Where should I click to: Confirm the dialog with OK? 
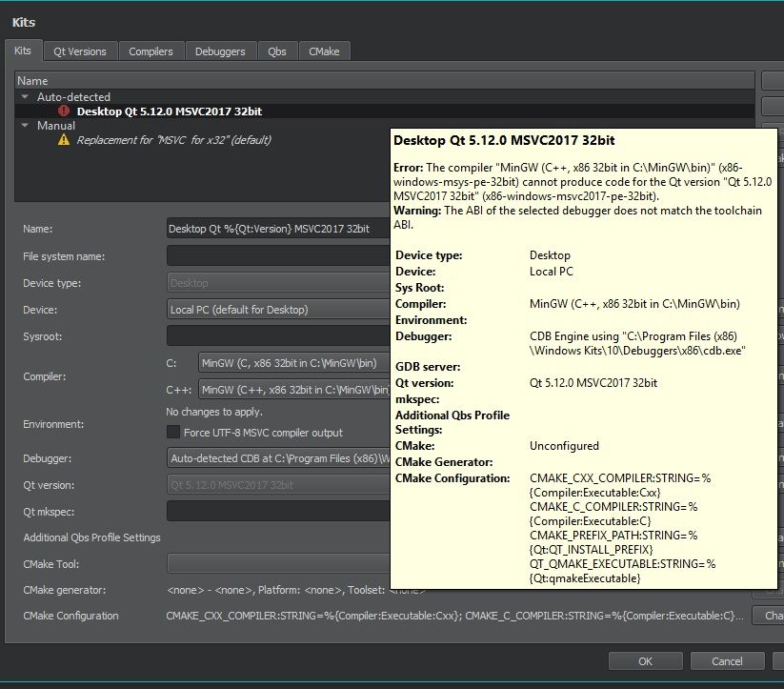pyautogui.click(x=646, y=661)
